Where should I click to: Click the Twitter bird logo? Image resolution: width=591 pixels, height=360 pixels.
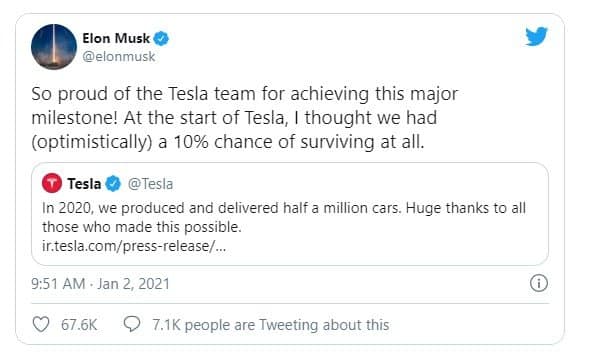[536, 36]
